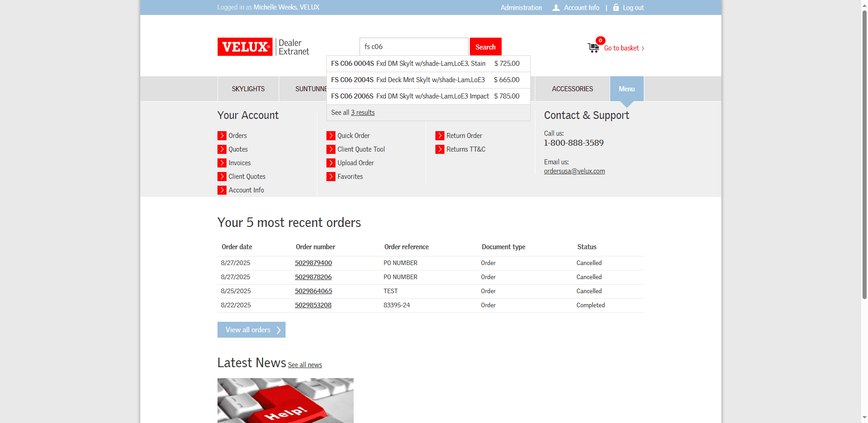Click the red arrow beside Orders
This screenshot has height=423, width=868.
pos(222,136)
